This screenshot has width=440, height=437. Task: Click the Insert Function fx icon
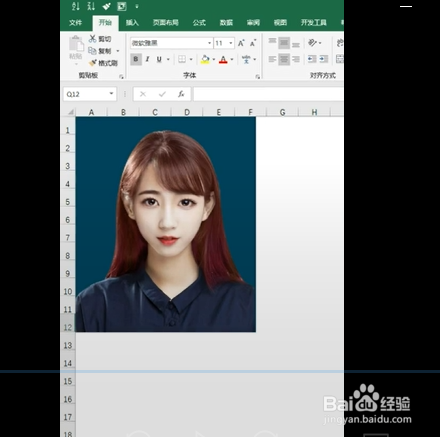tap(181, 94)
